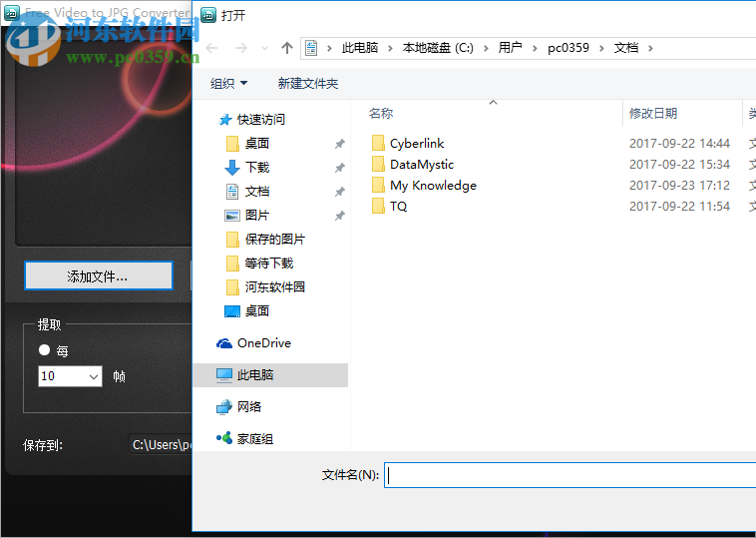Click date 2017-09-23 17:12 cell
This screenshot has width=756, height=538.
click(x=680, y=186)
